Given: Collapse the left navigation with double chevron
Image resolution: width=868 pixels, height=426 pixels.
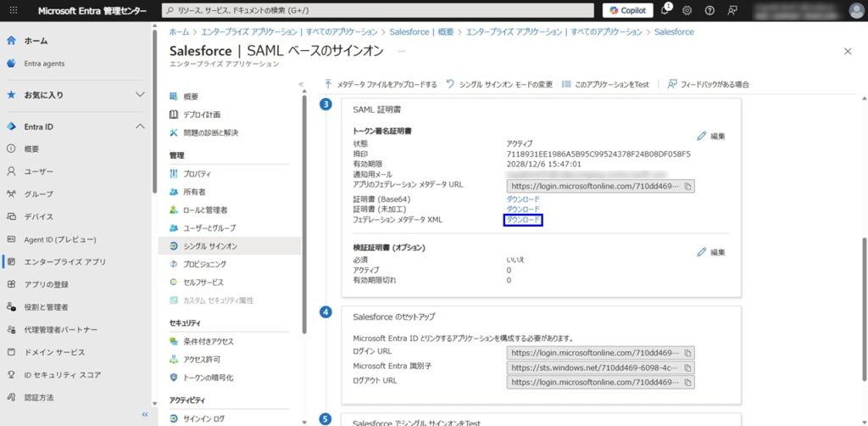Looking at the screenshot, I should [x=144, y=414].
